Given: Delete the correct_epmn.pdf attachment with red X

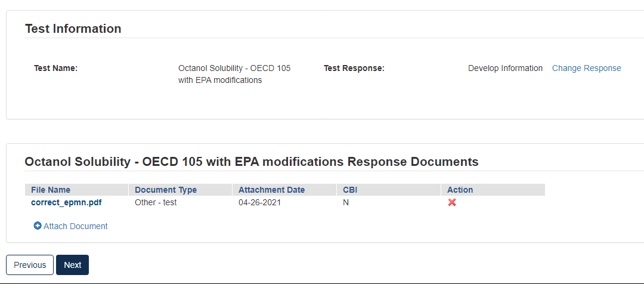Looking at the screenshot, I should [452, 202].
